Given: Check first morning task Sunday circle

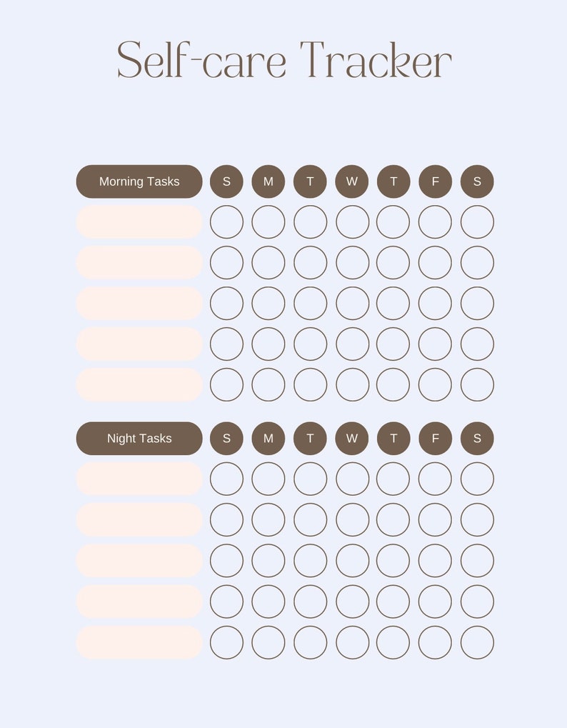Looking at the screenshot, I should [x=226, y=222].
